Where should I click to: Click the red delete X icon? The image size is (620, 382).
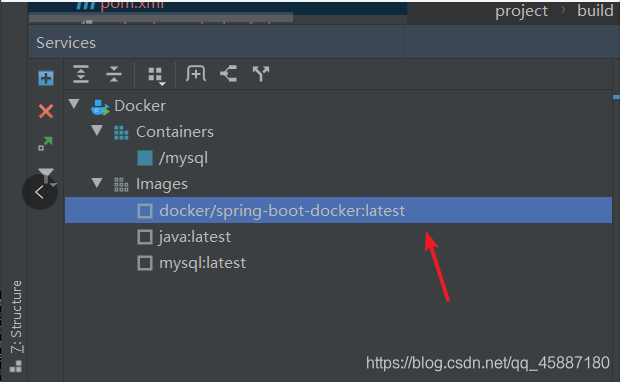(x=46, y=111)
